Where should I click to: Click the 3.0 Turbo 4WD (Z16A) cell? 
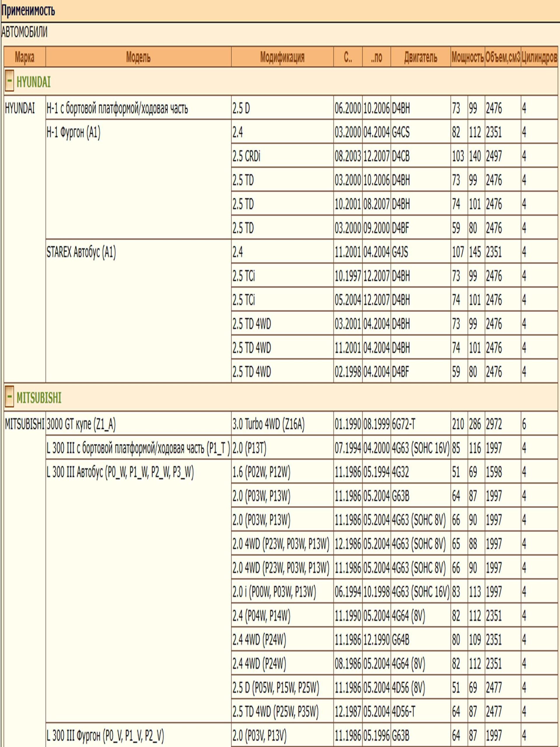(x=268, y=424)
